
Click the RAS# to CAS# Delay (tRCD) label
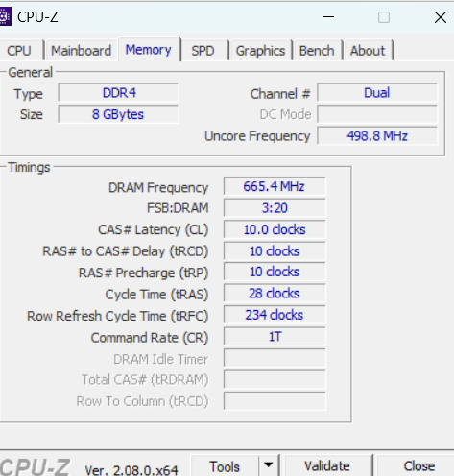click(x=126, y=251)
